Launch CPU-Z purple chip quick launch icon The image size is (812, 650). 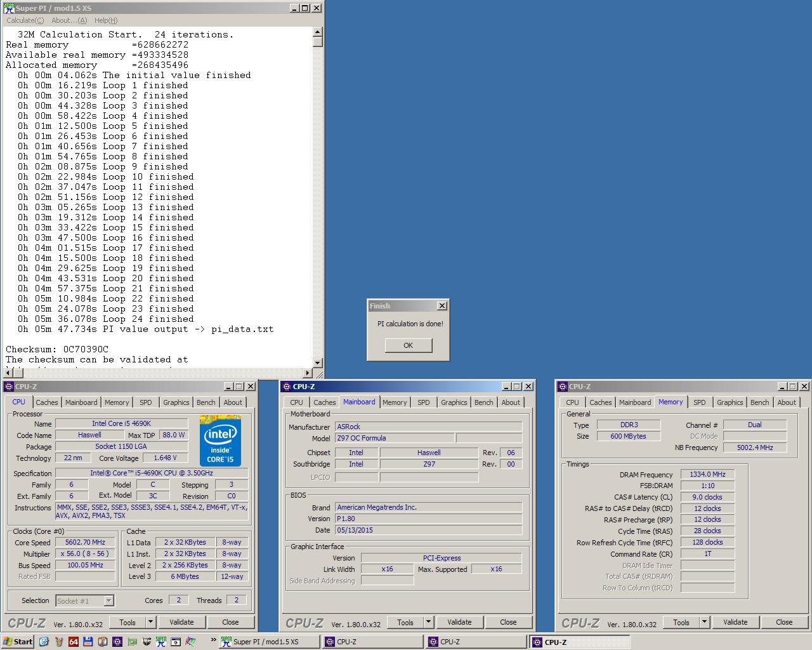[x=117, y=642]
